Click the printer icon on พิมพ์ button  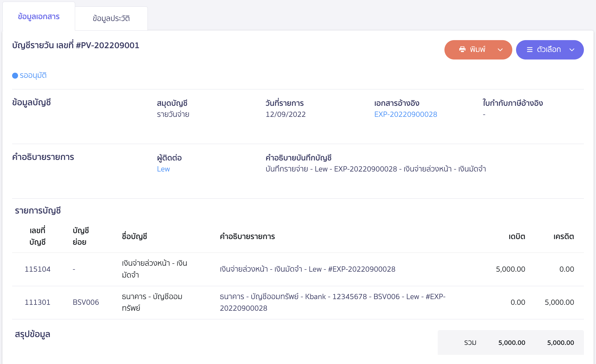(x=462, y=50)
